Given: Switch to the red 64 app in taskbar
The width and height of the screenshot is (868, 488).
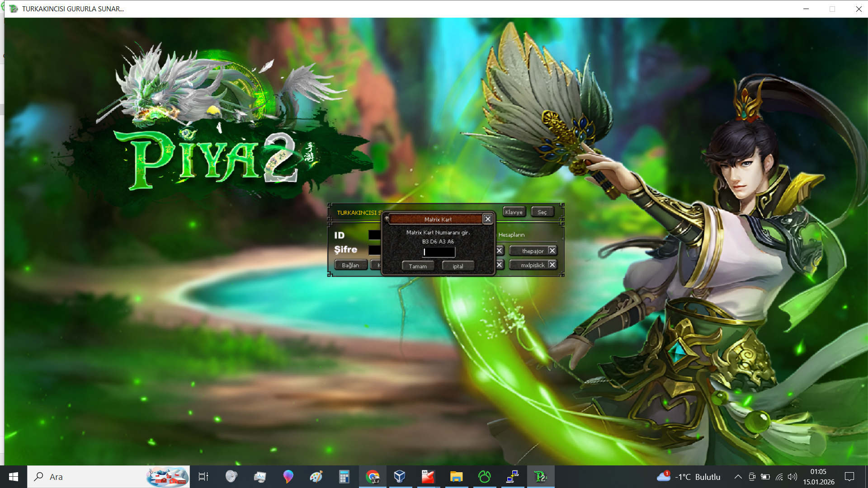Looking at the screenshot, I should coord(428,477).
